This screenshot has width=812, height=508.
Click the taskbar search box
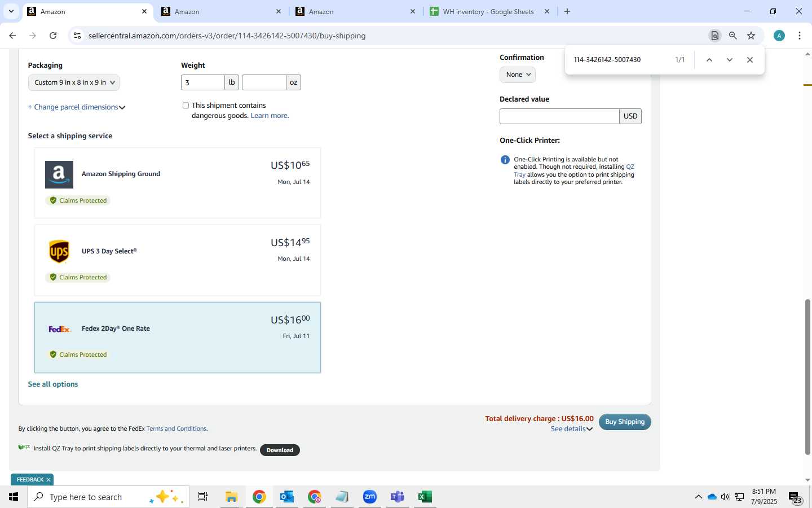(x=108, y=497)
